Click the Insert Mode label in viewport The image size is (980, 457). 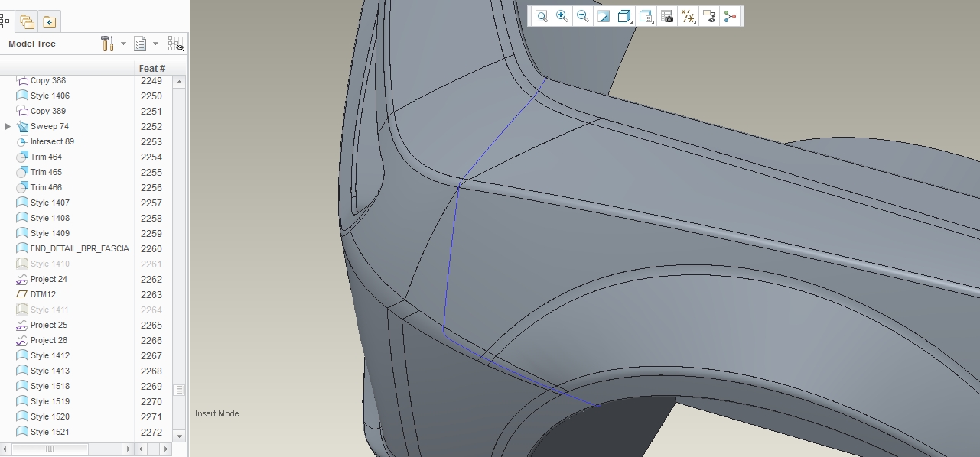coord(217,413)
